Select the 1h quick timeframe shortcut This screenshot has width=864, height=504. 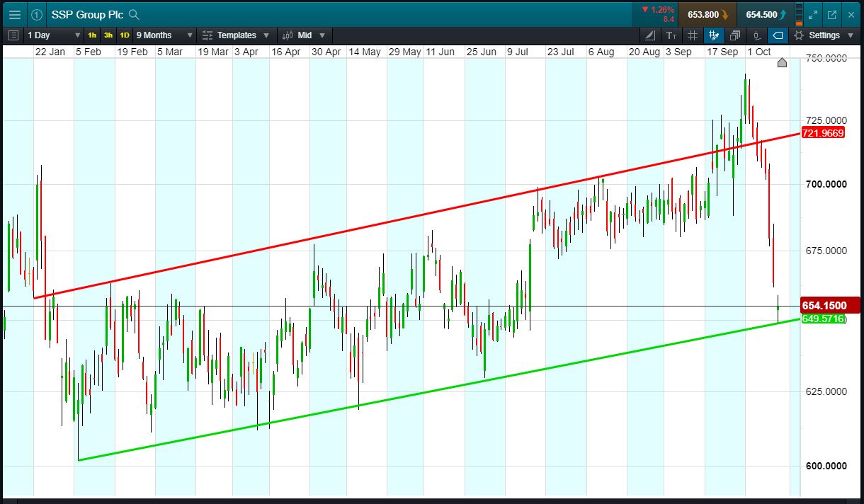click(x=92, y=35)
